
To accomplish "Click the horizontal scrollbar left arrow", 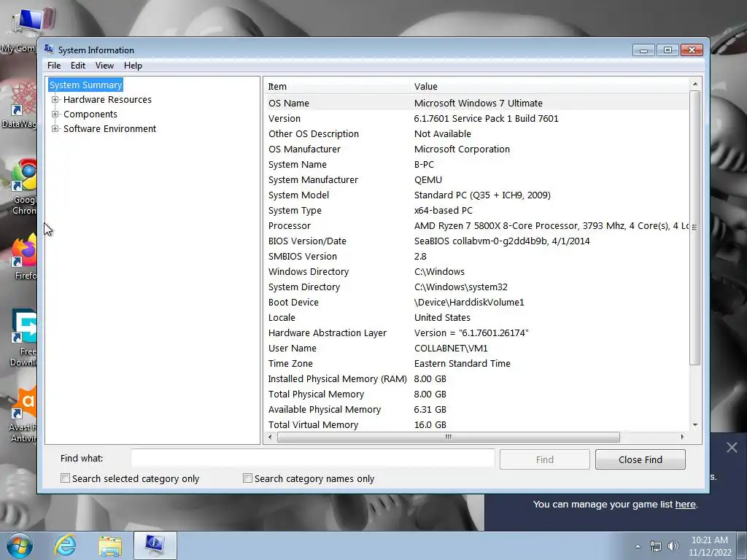I will pos(270,437).
